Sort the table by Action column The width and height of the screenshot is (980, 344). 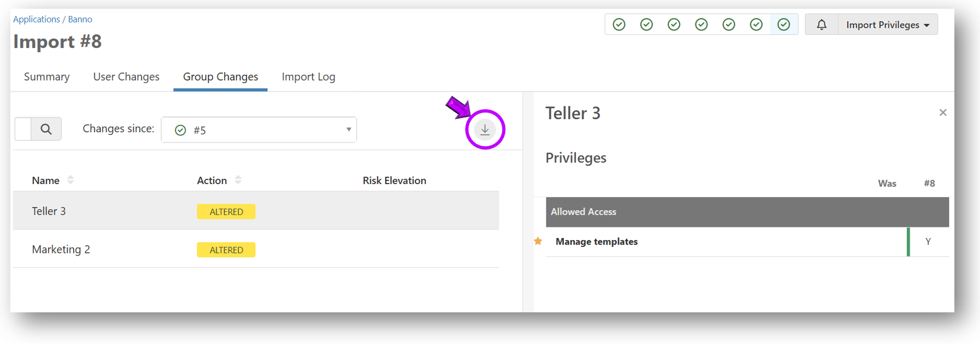point(238,180)
